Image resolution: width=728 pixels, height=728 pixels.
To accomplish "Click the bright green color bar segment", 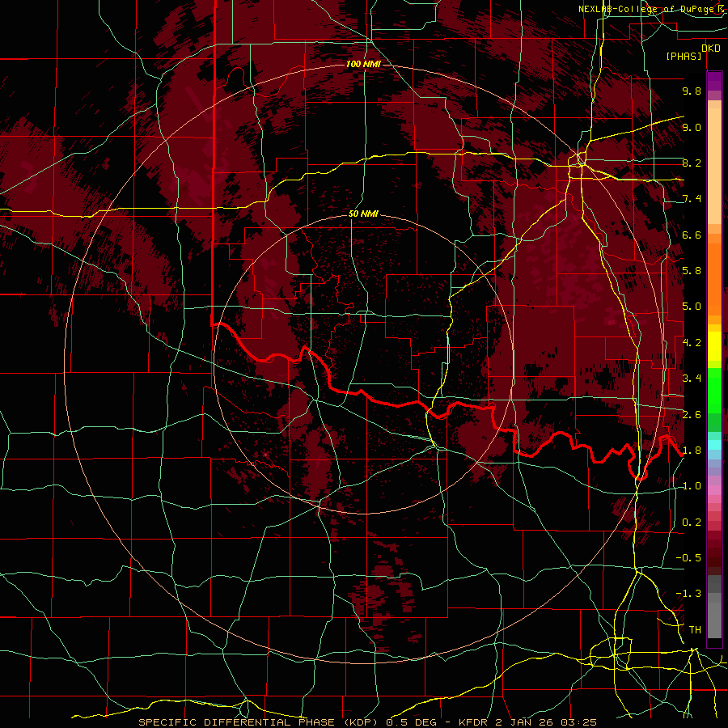I will tap(714, 390).
